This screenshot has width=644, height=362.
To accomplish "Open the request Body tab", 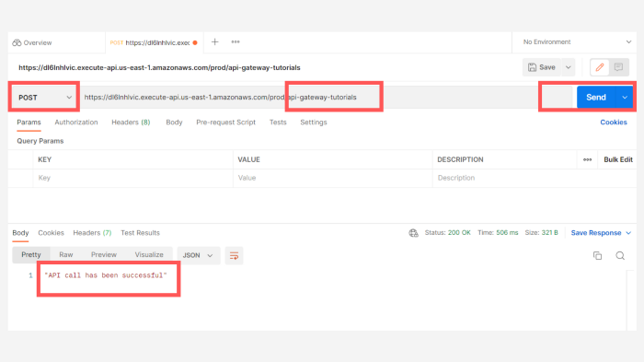I will 174,123.
